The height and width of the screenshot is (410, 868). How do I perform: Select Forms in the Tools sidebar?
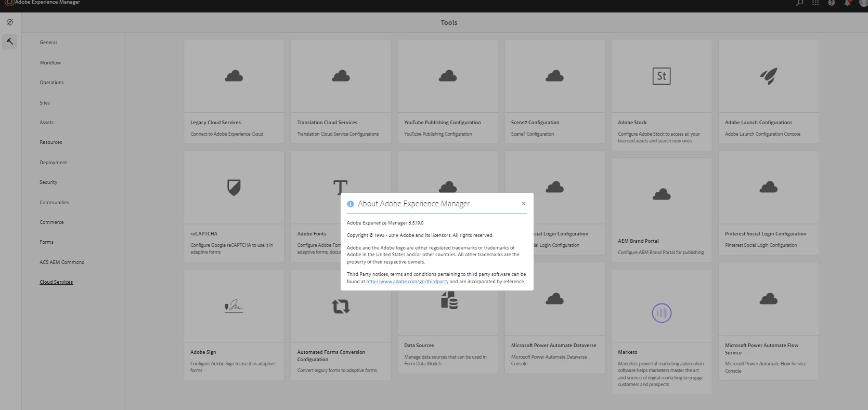tap(46, 242)
